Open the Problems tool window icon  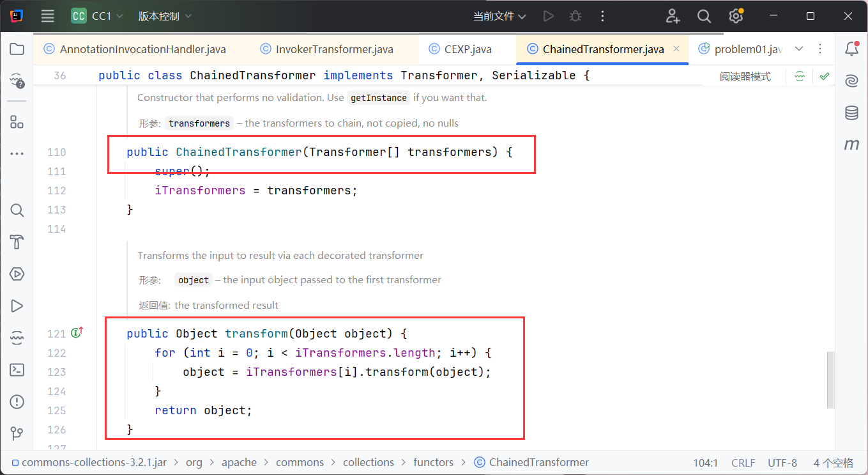(17, 402)
